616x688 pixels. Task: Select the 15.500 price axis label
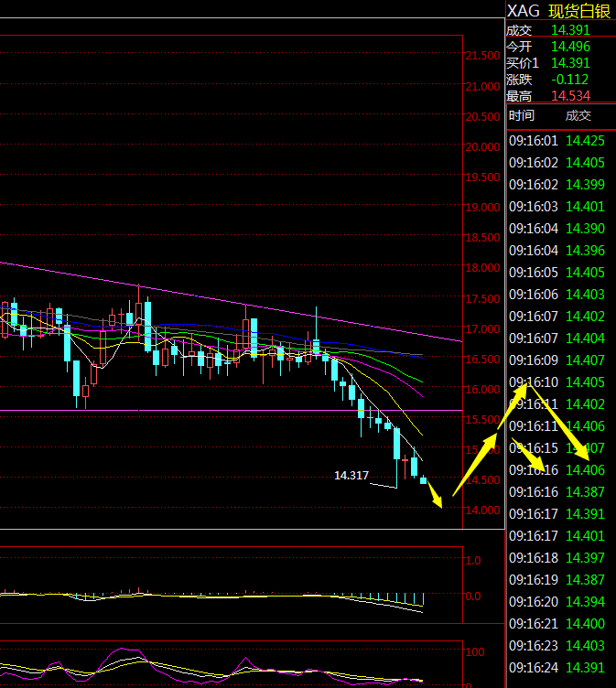pos(482,420)
